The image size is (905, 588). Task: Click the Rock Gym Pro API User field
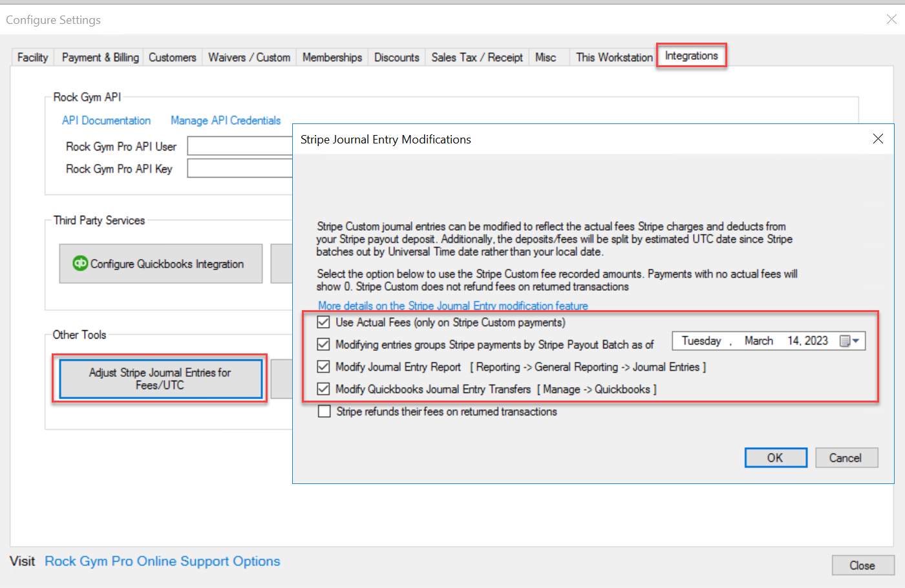[x=240, y=146]
